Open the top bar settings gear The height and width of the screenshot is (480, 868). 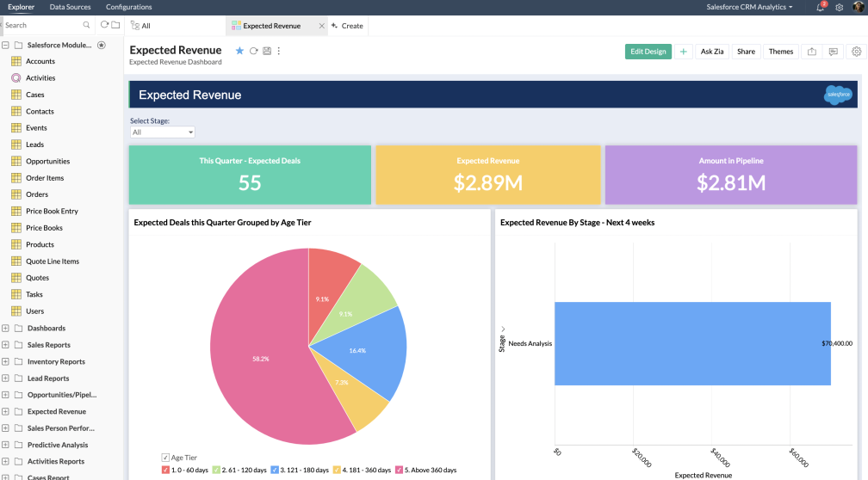pyautogui.click(x=840, y=7)
